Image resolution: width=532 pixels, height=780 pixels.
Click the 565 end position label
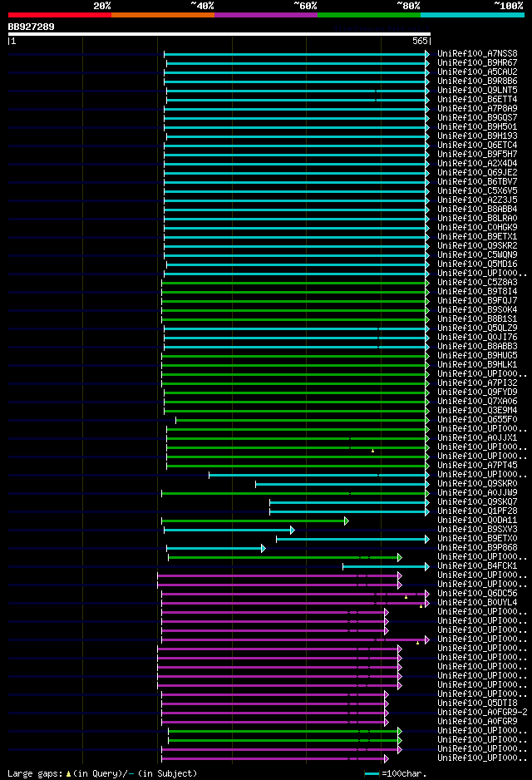click(x=420, y=42)
